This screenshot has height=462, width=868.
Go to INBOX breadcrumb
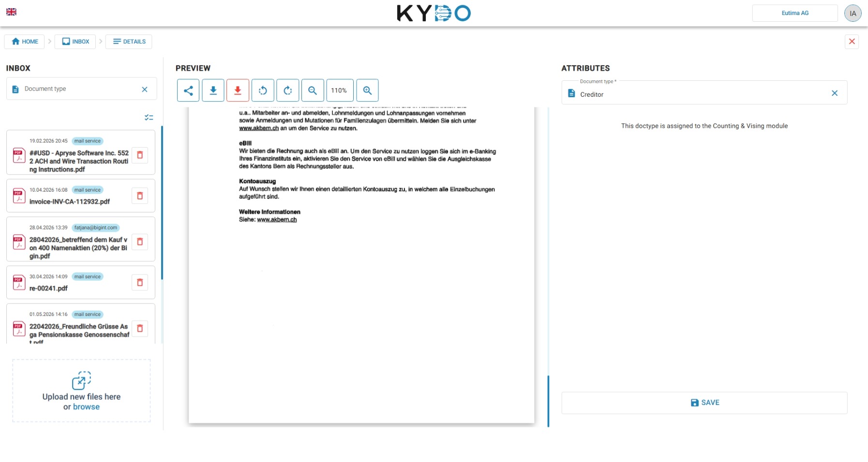pyautogui.click(x=75, y=42)
